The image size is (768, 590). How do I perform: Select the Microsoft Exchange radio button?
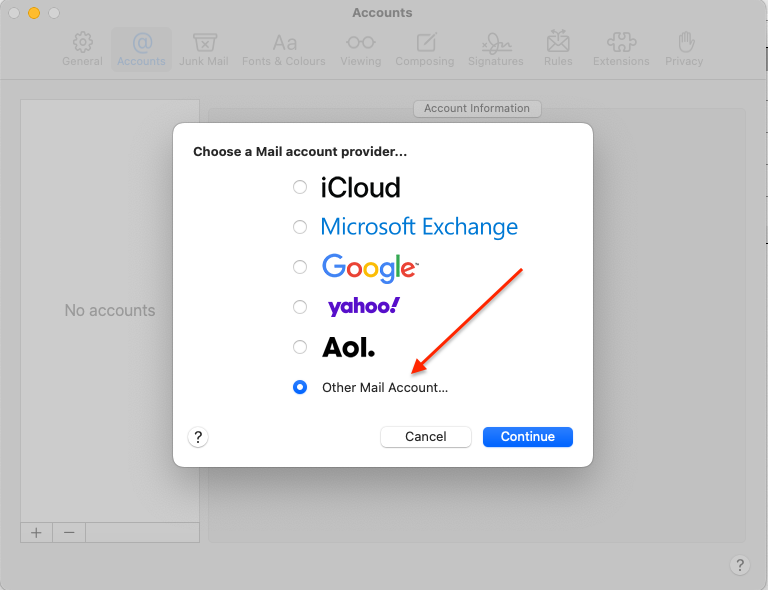[300, 227]
